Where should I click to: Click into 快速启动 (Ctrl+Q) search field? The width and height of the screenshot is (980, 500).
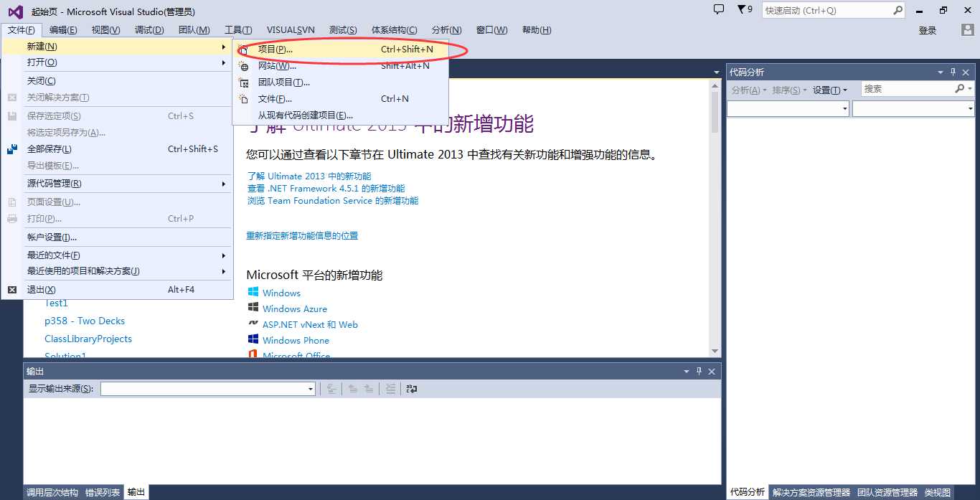[x=826, y=10]
